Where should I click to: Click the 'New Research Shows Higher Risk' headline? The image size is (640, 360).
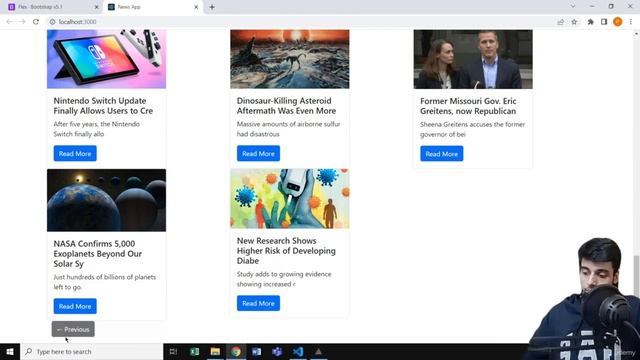click(286, 251)
